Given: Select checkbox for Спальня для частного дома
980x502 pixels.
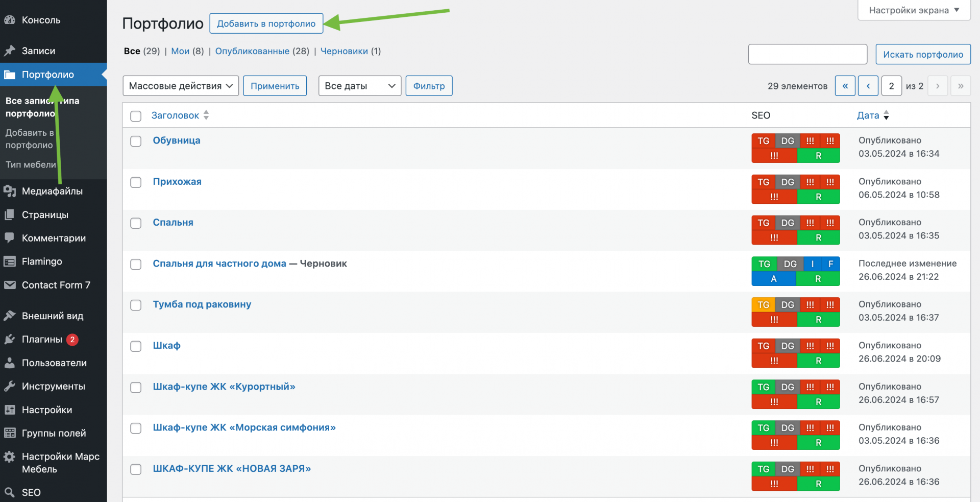Looking at the screenshot, I should tap(136, 264).
